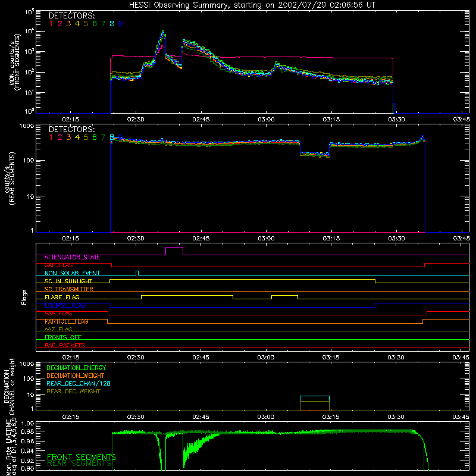Image resolution: width=476 pixels, height=476 pixels.
Task: Click the 02:45 tick under the rear segments plot
Action: 201,239
